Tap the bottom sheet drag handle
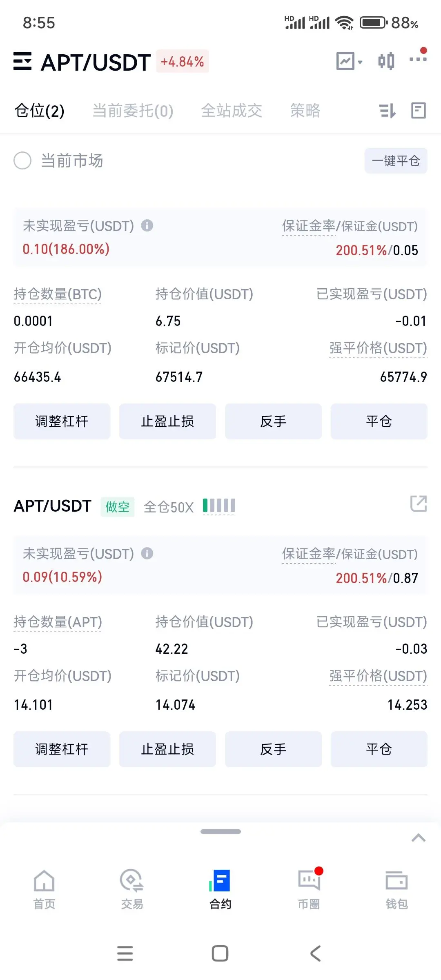This screenshot has width=441, height=980. (x=220, y=831)
